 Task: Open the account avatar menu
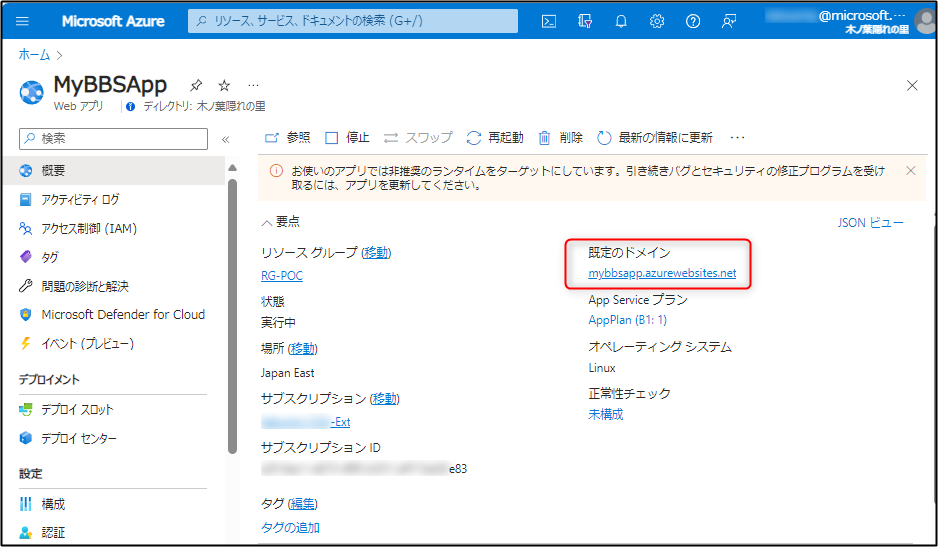tap(926, 22)
